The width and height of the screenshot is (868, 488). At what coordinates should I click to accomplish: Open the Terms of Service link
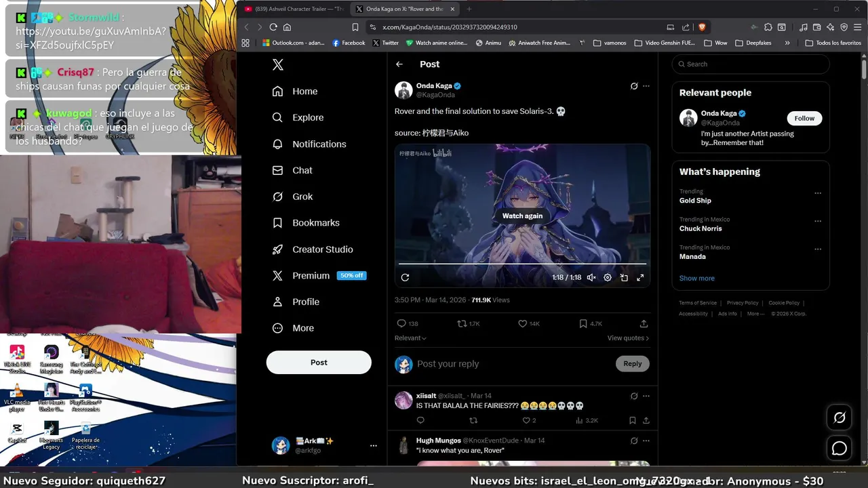698,303
